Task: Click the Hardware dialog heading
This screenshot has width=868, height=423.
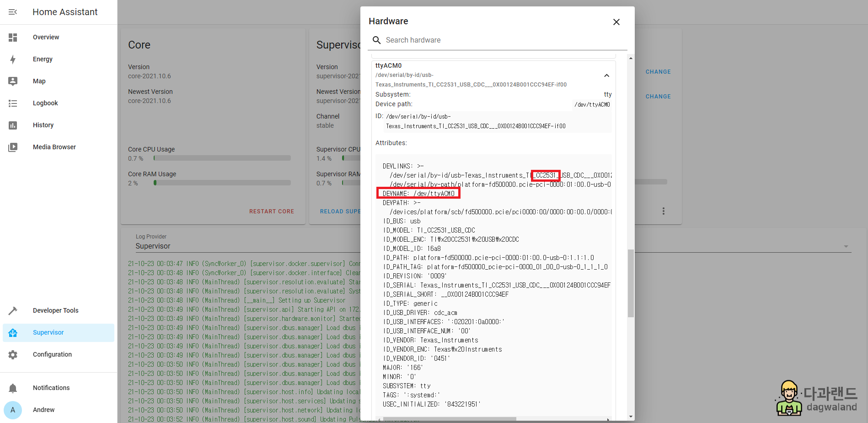Action: [x=388, y=21]
